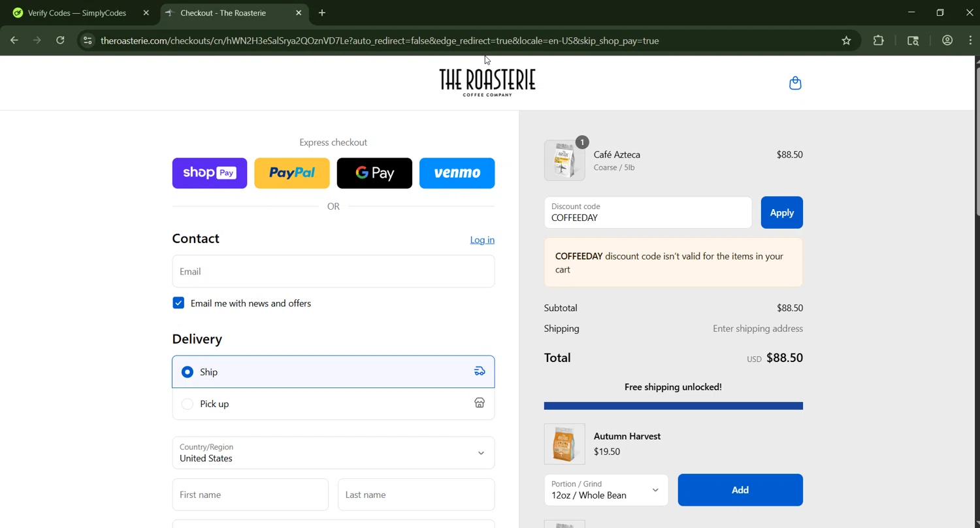The width and height of the screenshot is (980, 528).
Task: Click the Café Azteca product name
Action: 617,155
